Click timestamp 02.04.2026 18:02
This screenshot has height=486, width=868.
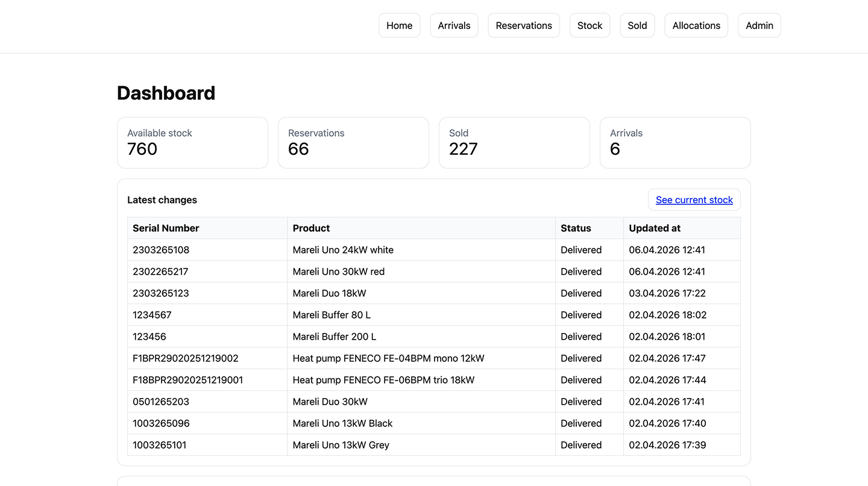coord(668,315)
